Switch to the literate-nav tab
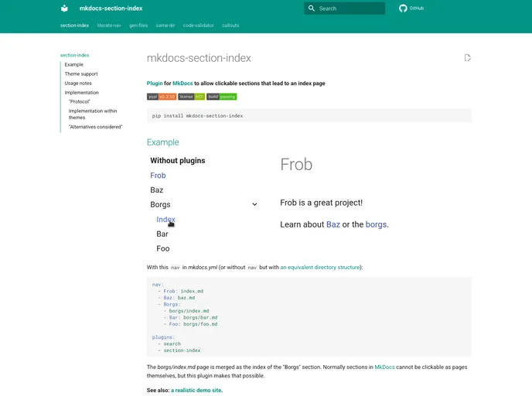The image size is (532, 396). coord(109,26)
